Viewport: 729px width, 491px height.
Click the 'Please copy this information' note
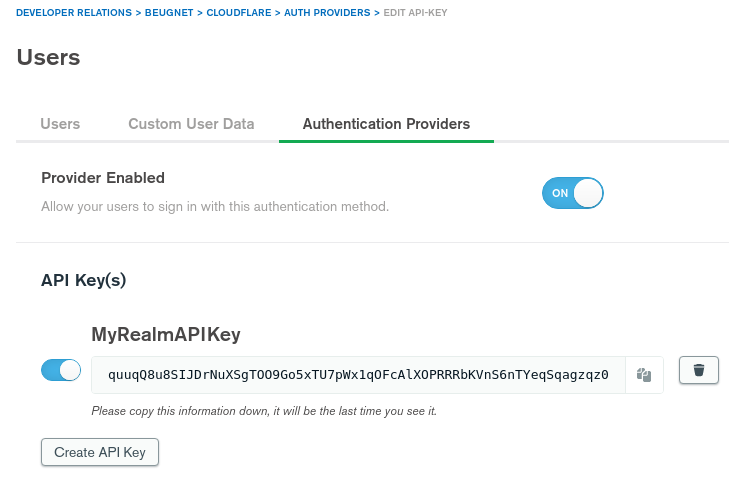[x=264, y=411]
